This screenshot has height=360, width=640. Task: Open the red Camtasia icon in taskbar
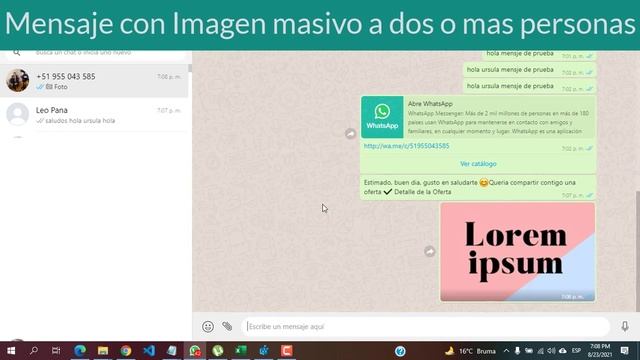(x=287, y=351)
